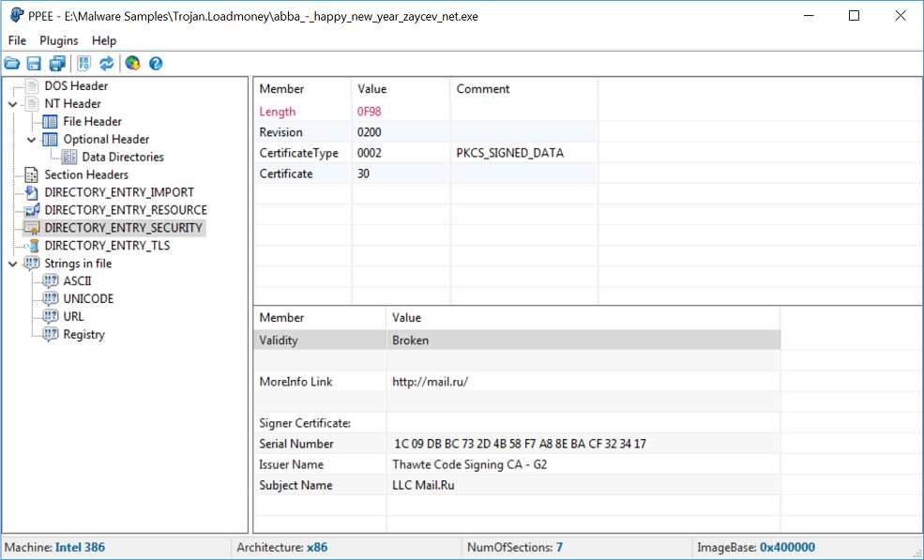Viewport: 924px width, 560px height.
Task: Click the upper table's Member column header
Action: [303, 89]
